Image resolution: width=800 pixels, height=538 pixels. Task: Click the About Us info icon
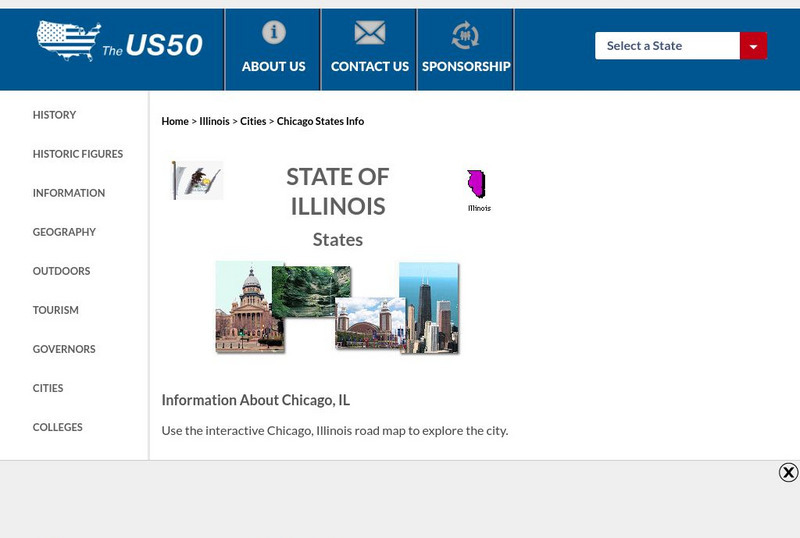coord(274,32)
